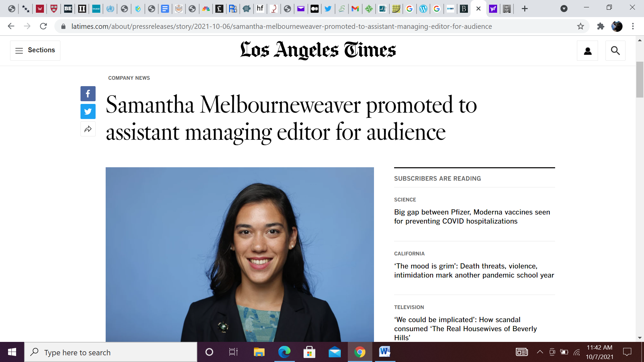The height and width of the screenshot is (362, 644).
Task: Share article on Twitter
Action: (88, 111)
